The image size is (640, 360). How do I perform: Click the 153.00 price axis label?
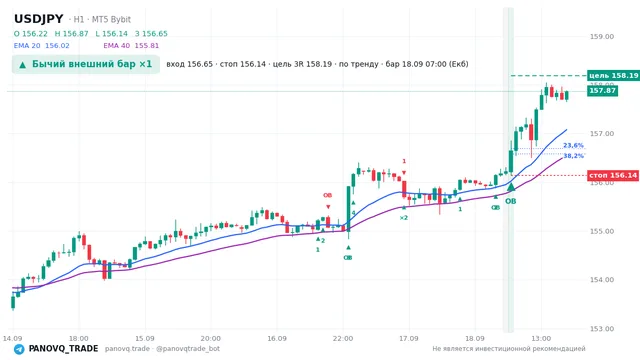tap(602, 329)
